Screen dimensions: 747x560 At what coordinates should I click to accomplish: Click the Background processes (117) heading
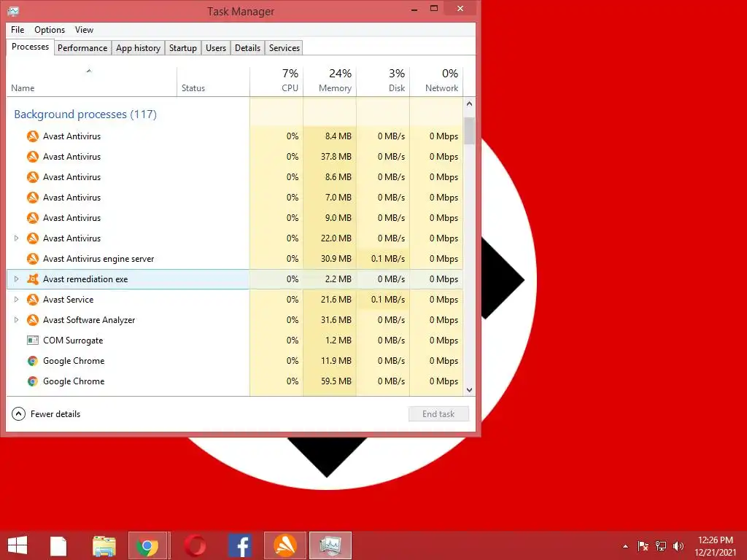point(85,114)
